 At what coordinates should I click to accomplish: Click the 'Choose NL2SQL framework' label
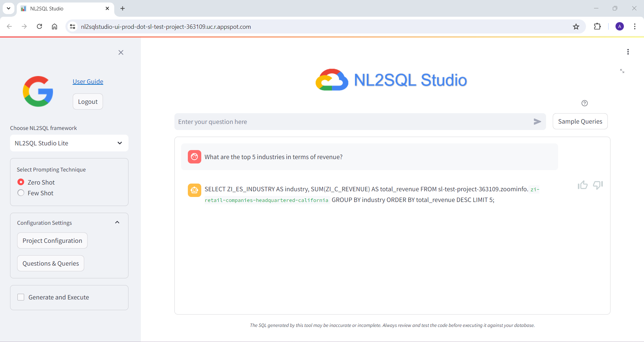tap(43, 128)
